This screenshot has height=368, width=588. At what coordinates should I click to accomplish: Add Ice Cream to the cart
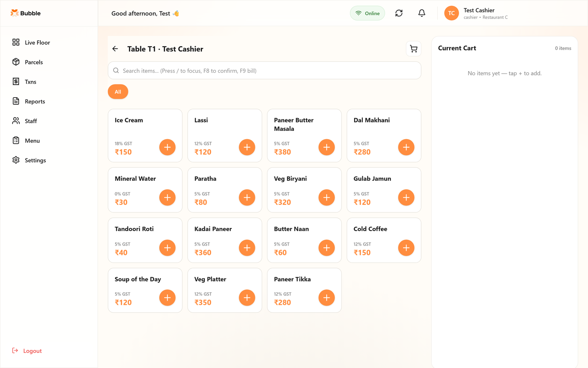click(x=167, y=147)
